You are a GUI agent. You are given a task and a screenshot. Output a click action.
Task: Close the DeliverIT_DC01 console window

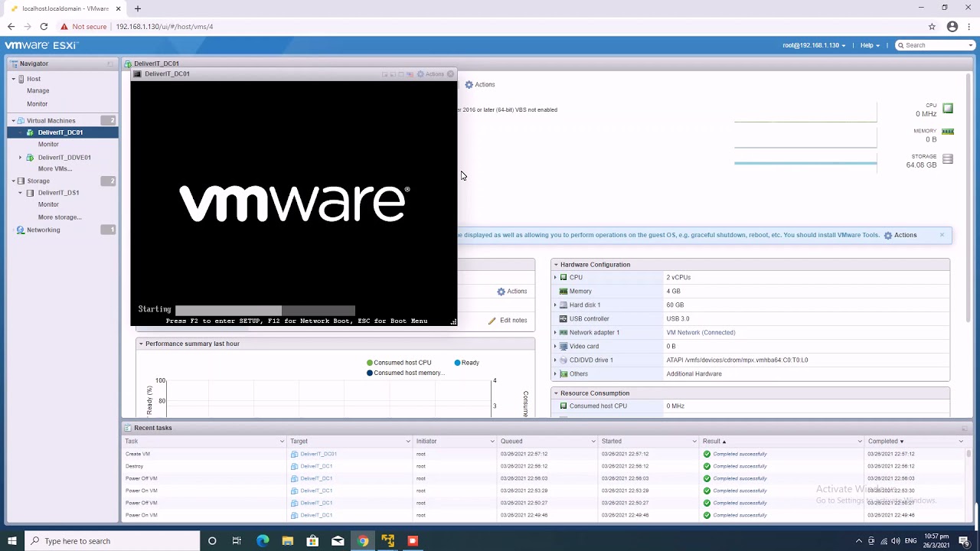click(x=450, y=74)
